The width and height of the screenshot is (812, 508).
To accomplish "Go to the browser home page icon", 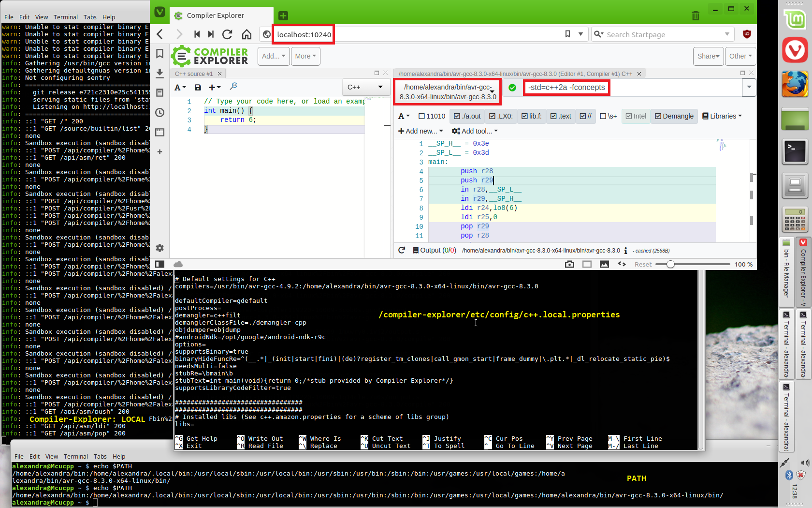I will (246, 34).
